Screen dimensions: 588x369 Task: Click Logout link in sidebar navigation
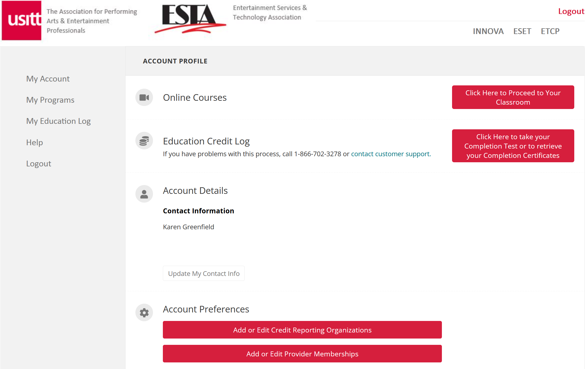click(x=38, y=163)
